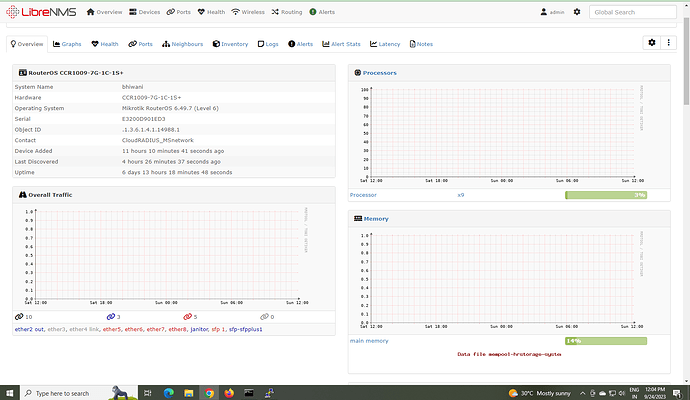Click the LibreNMS logo
Viewport: 690px width, 400px height.
(41, 12)
